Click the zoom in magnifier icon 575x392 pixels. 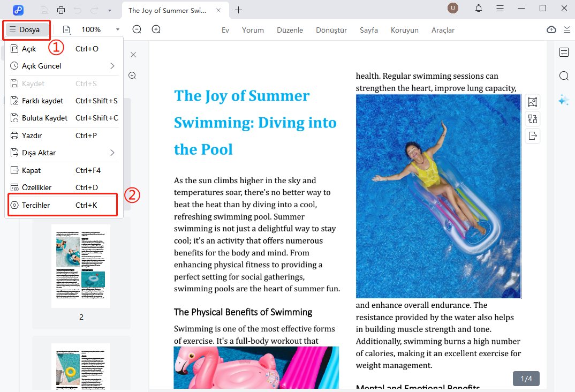(x=156, y=29)
